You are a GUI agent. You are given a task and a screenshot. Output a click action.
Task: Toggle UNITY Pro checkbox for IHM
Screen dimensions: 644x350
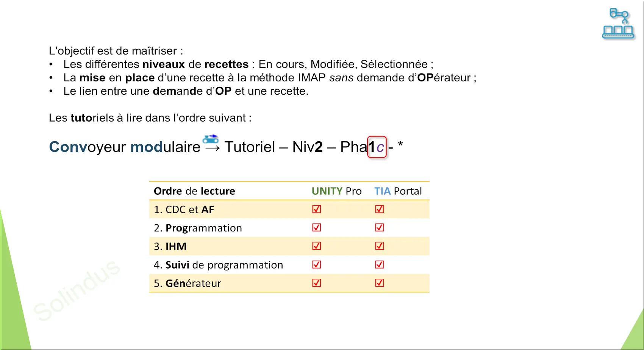[317, 246]
